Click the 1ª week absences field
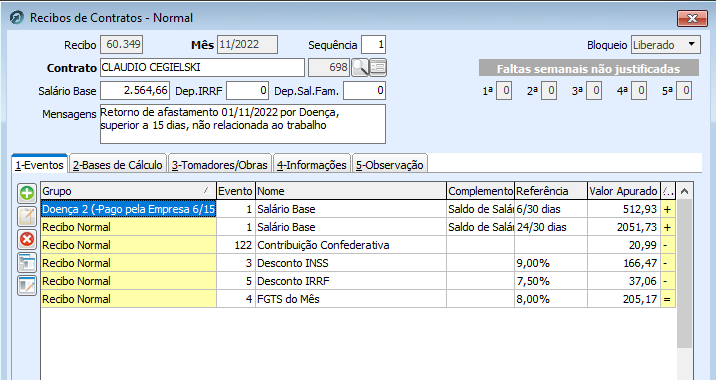Image resolution: width=716 pixels, height=380 pixels. coord(504,90)
